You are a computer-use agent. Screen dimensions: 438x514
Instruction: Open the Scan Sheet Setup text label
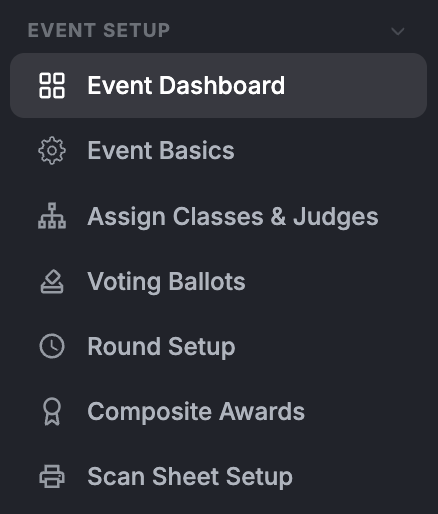pos(190,477)
